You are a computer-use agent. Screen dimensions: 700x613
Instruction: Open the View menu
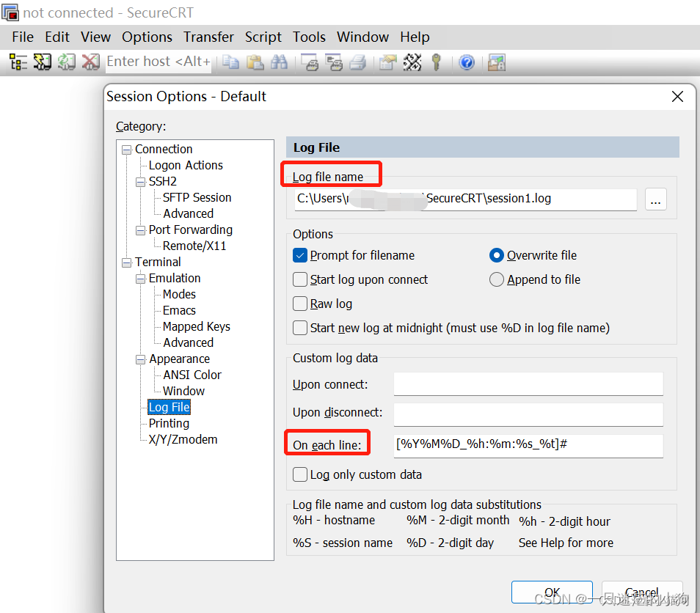tap(95, 37)
